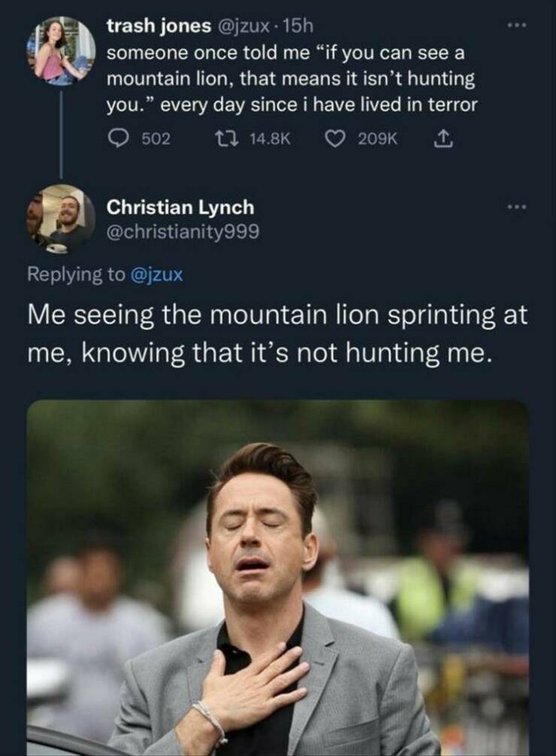Click the reply speech bubble icon
This screenshot has height=756, width=556.
click(x=119, y=139)
